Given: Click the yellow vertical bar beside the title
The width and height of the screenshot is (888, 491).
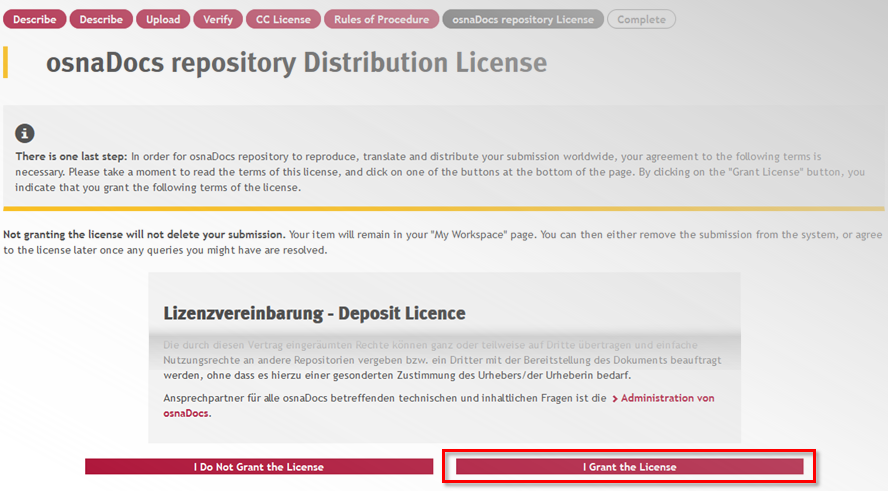Looking at the screenshot, I should (x=6, y=62).
